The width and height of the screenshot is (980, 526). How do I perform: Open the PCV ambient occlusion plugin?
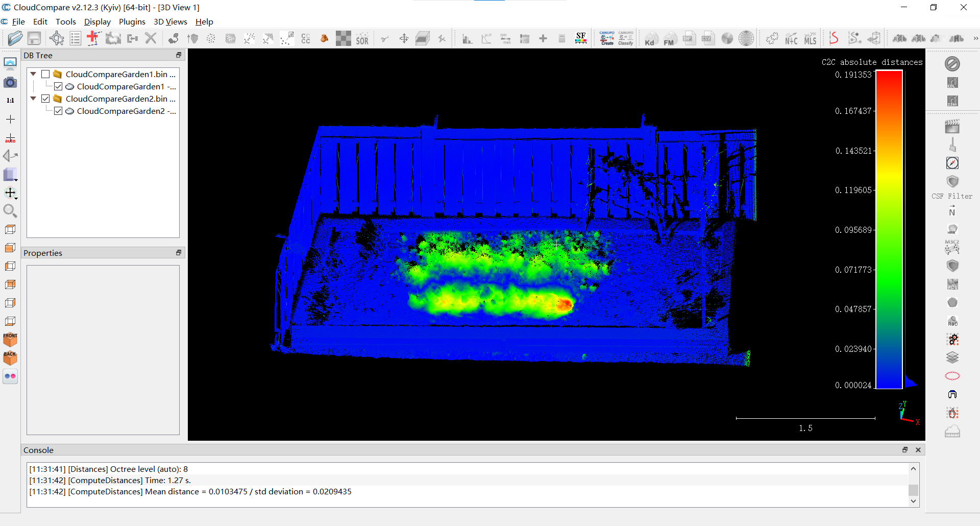(x=952, y=284)
